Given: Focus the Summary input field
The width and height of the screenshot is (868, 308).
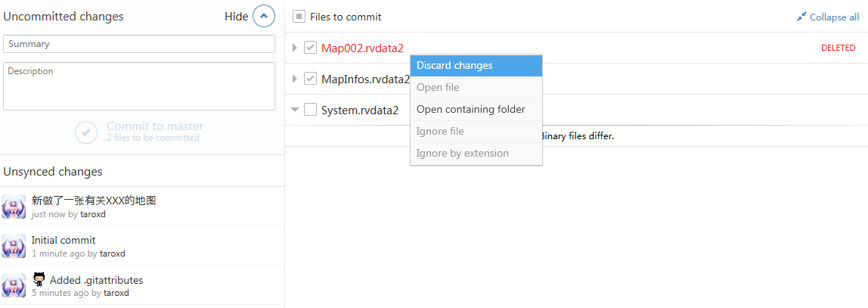Looking at the screenshot, I should click(x=139, y=44).
